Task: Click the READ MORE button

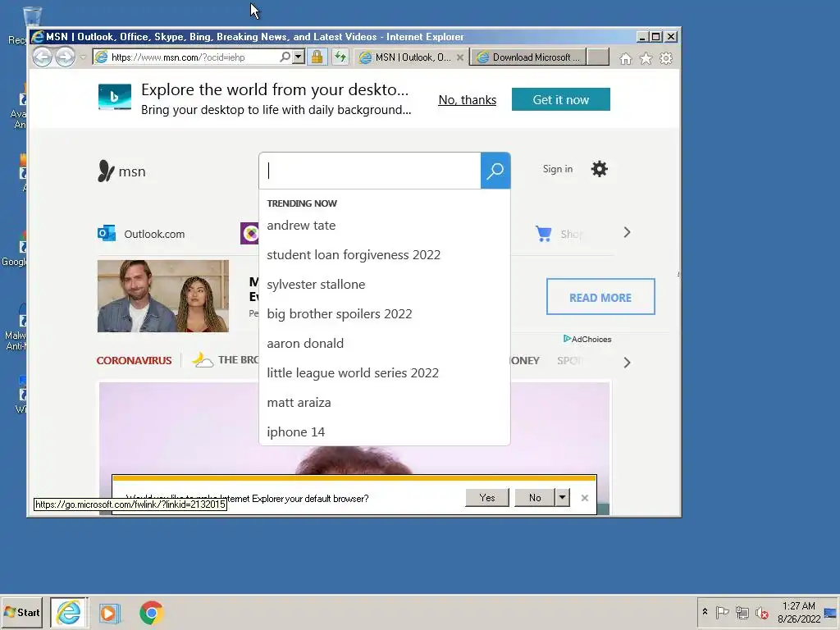Action: tap(600, 297)
